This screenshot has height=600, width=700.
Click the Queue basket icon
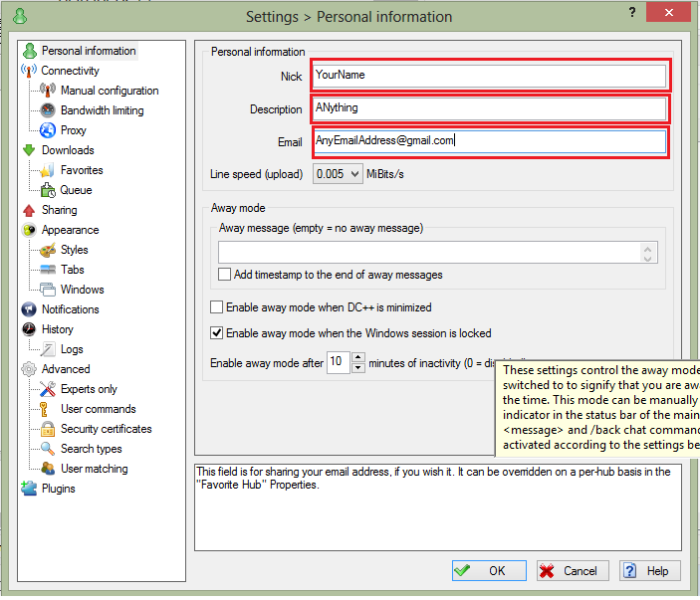[48, 190]
